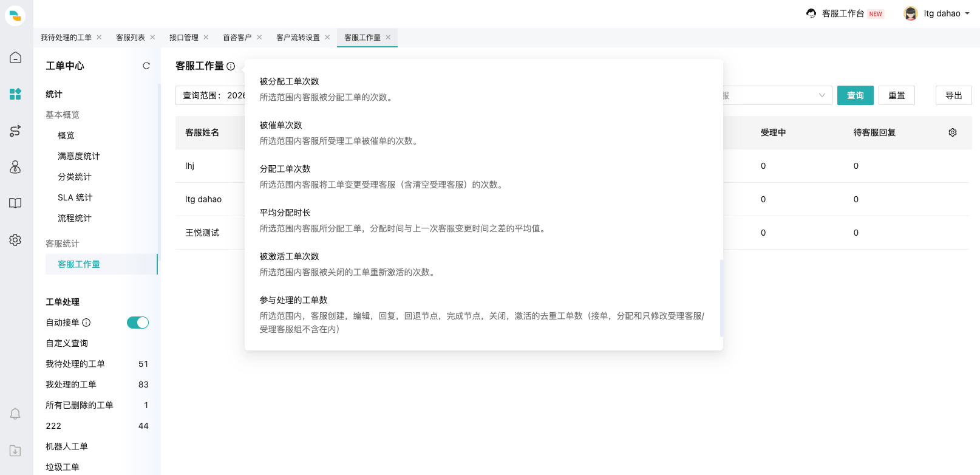Open 满意度统计 in sidebar
The width and height of the screenshot is (980, 475).
[x=79, y=156]
